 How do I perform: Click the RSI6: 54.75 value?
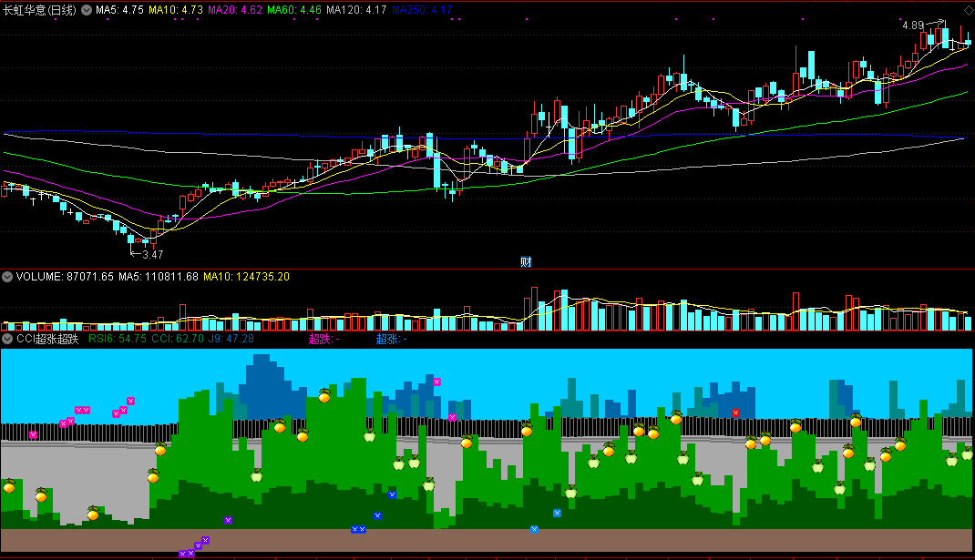(118, 339)
